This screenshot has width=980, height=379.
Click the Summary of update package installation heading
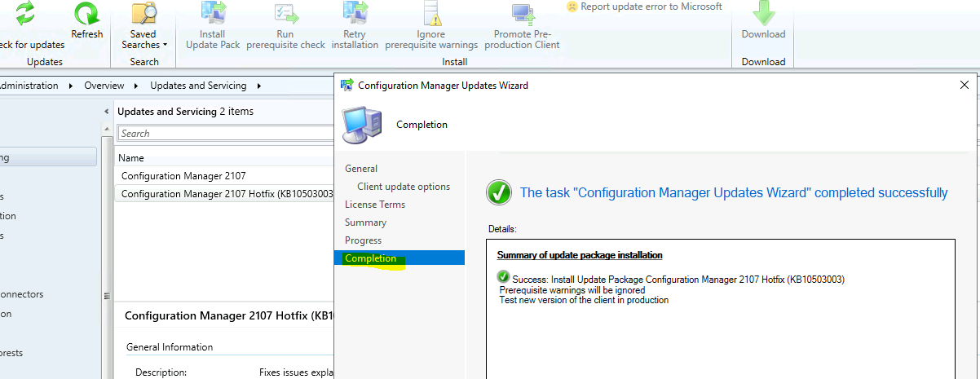click(x=580, y=255)
